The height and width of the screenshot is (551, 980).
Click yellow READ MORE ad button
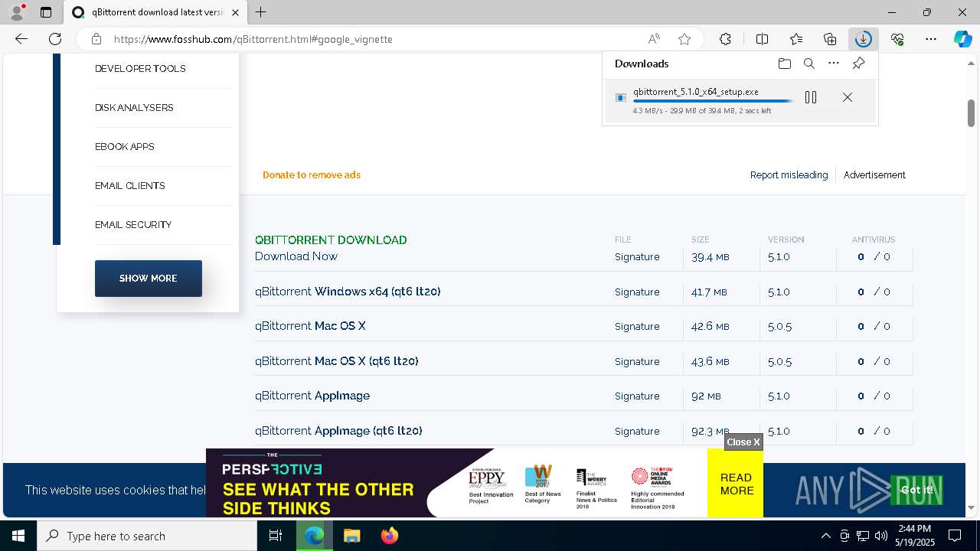(736, 484)
